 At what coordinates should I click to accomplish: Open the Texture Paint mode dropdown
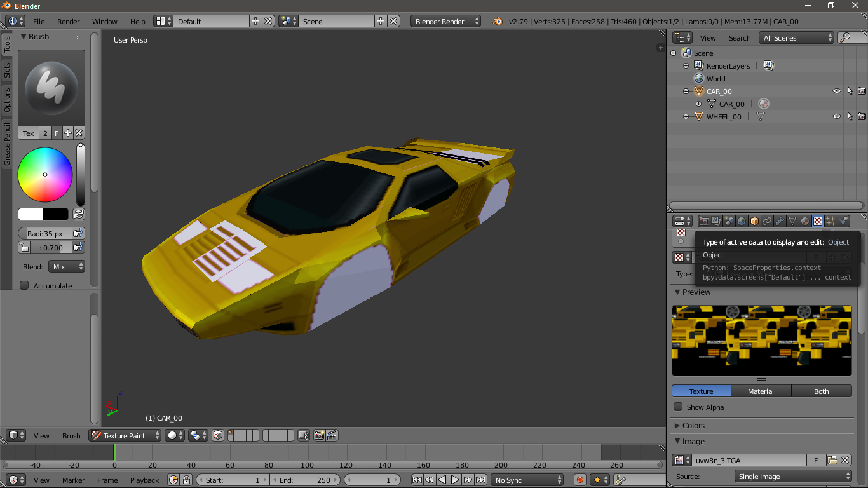[x=125, y=435]
